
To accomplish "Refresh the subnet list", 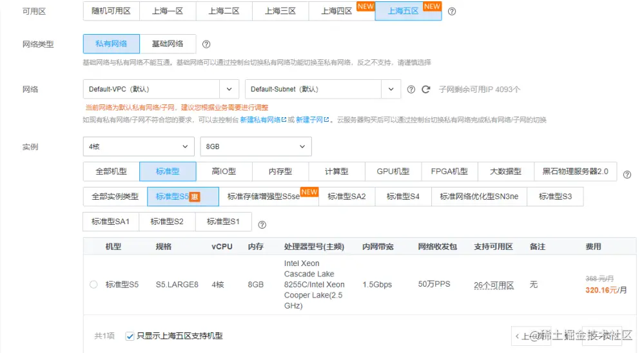I will [426, 90].
